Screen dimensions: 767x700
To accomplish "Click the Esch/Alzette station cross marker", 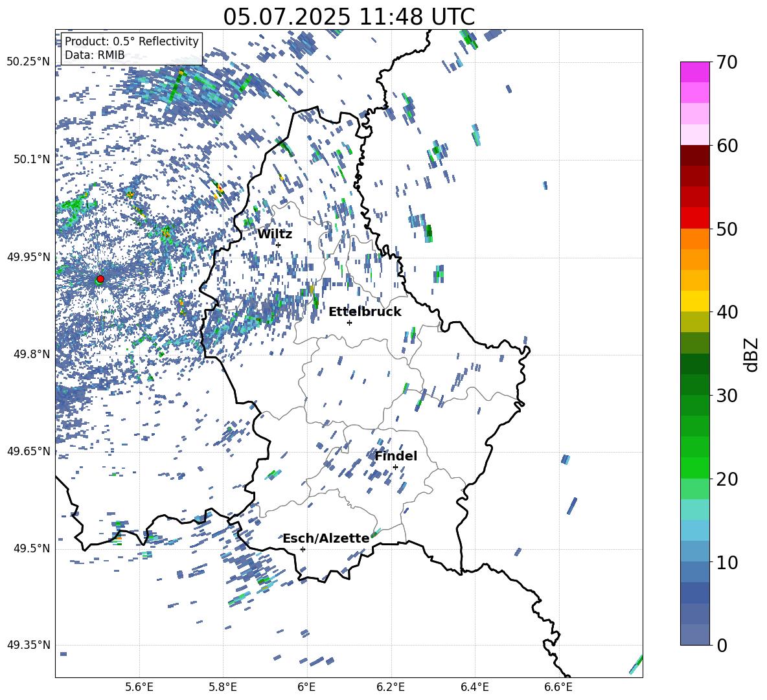I will pyautogui.click(x=303, y=549).
